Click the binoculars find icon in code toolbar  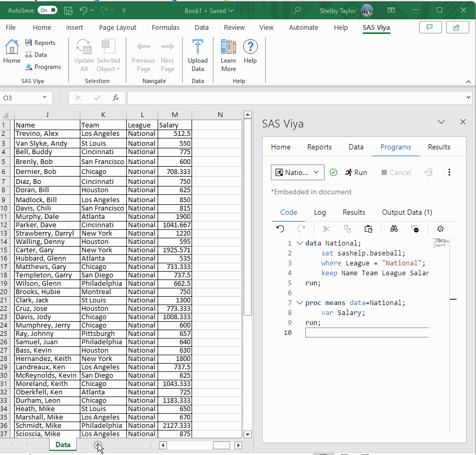tap(394, 229)
